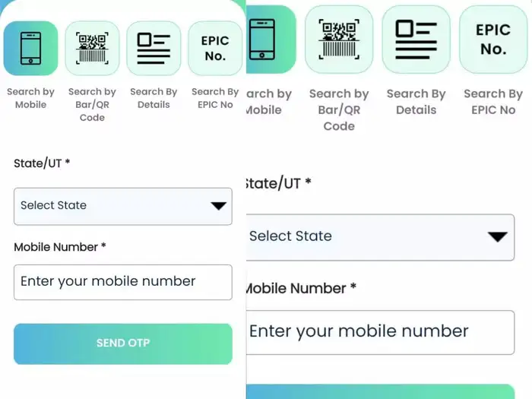Tap the enlarged EPIC No. icon on right
532x399 pixels.
click(492, 40)
